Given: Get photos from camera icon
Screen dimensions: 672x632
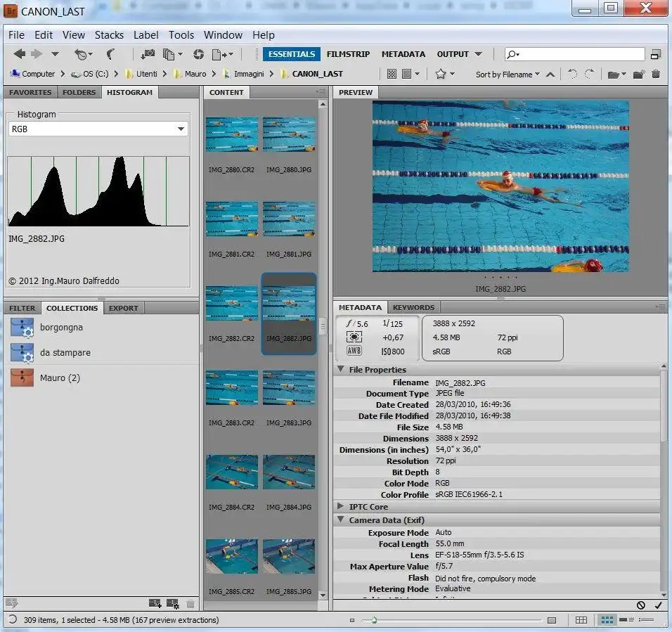Looking at the screenshot, I should pos(148,54).
